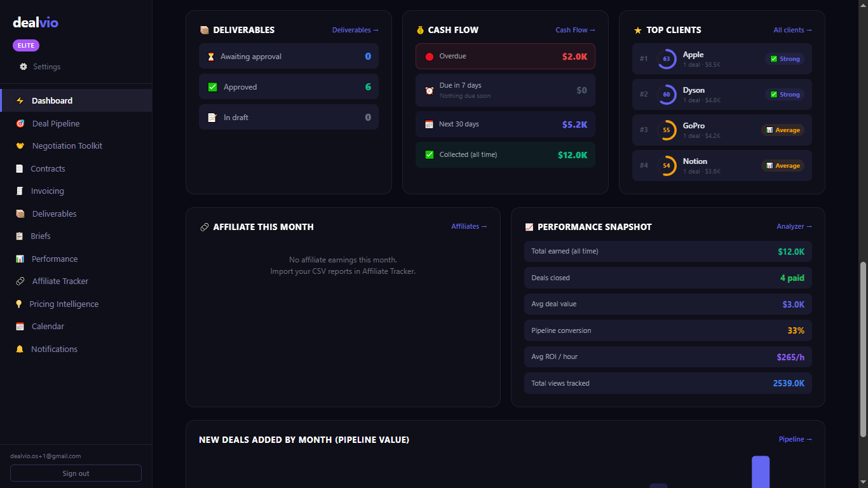Image resolution: width=868 pixels, height=488 pixels.
Task: Open the Pipeline link near deals chart
Action: click(x=795, y=439)
